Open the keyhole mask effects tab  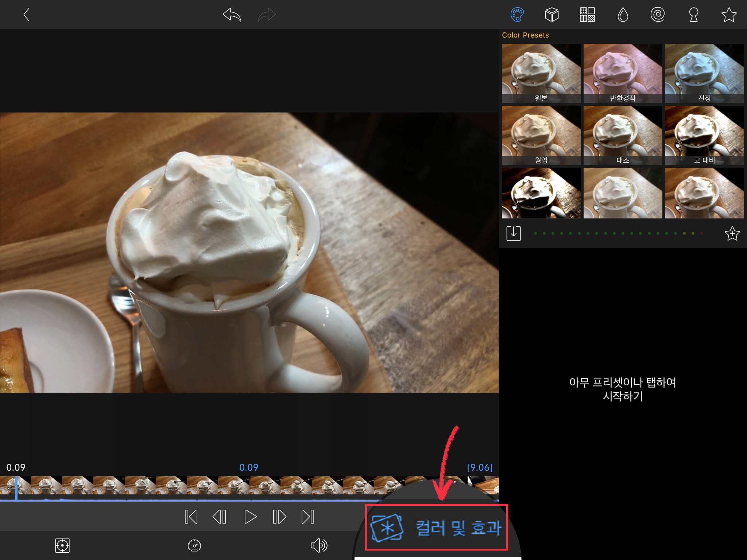pos(693,15)
